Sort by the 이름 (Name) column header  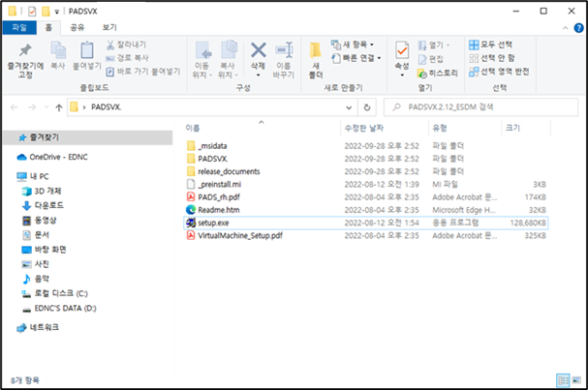[x=262, y=128]
